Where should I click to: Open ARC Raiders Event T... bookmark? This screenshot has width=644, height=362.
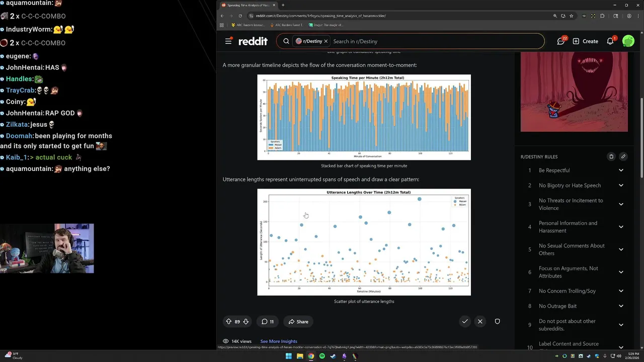(287, 25)
